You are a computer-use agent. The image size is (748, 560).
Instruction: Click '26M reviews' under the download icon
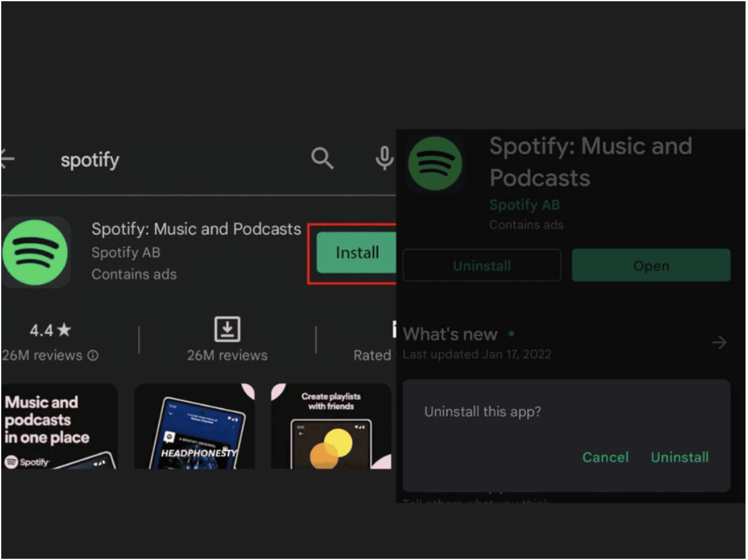point(227,356)
